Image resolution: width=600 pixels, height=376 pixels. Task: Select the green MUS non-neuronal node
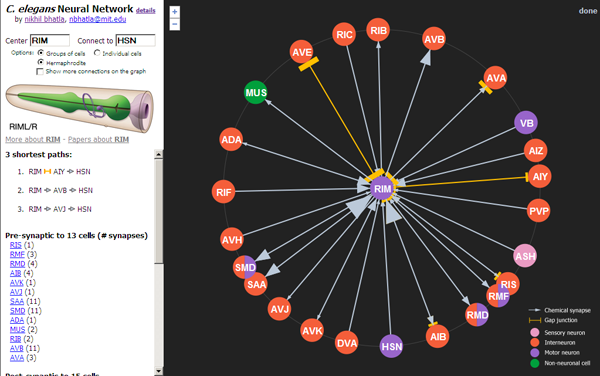pos(256,93)
